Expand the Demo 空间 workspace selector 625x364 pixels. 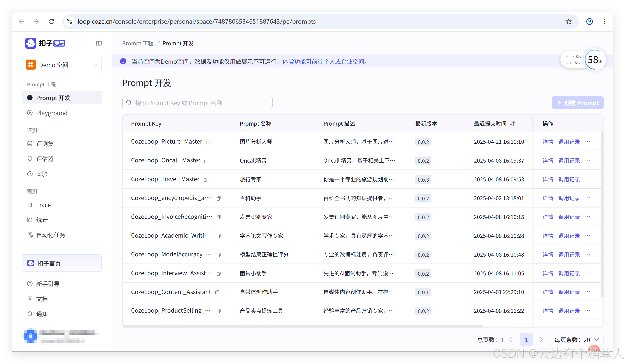pos(62,65)
